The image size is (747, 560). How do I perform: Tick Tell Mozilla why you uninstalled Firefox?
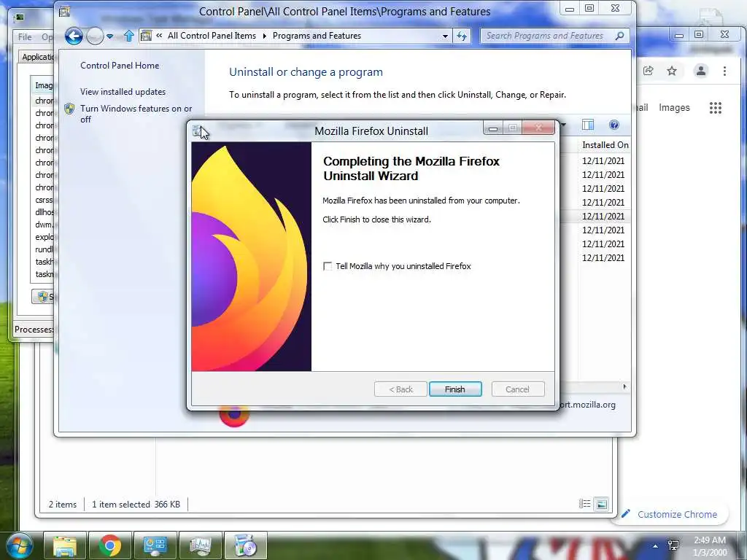(x=328, y=266)
